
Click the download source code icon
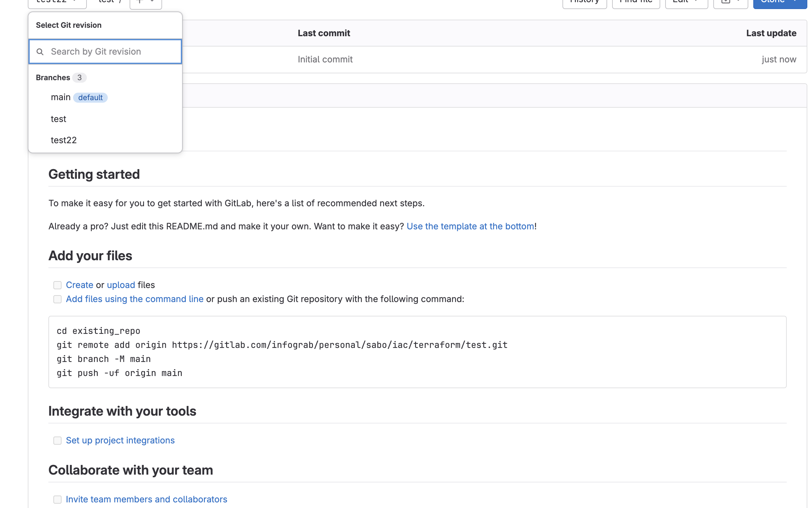point(725,2)
